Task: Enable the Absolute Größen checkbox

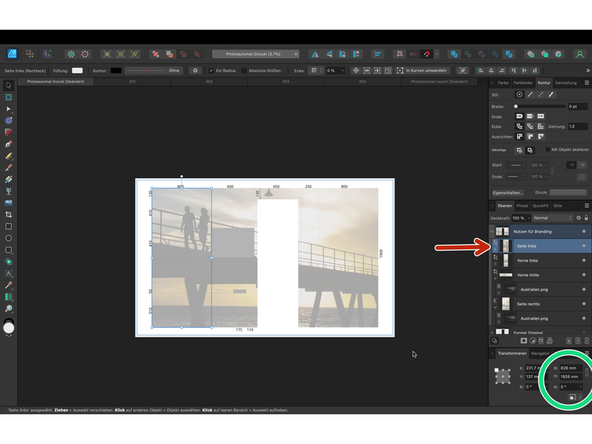Action: point(244,71)
